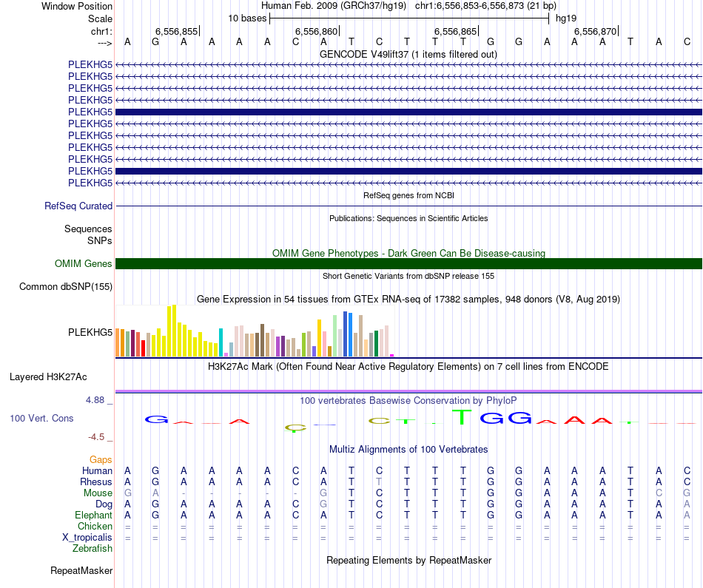Click the '--->' sequence direction arrow label
The height and width of the screenshot is (588, 703).
click(x=104, y=43)
